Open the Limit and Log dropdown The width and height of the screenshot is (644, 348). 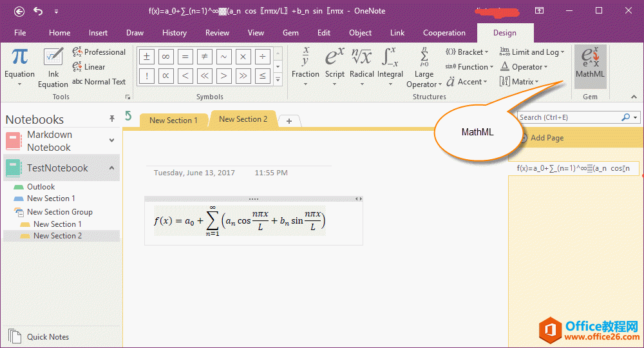pyautogui.click(x=532, y=52)
